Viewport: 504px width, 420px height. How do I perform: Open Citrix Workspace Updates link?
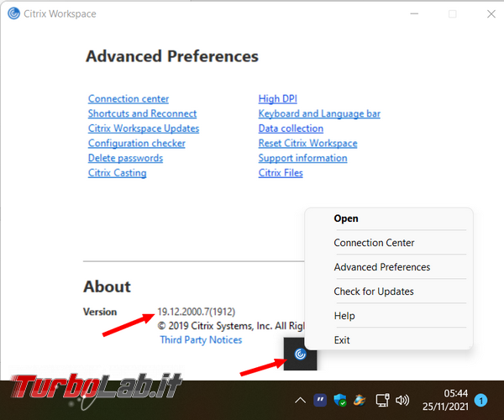click(x=144, y=129)
